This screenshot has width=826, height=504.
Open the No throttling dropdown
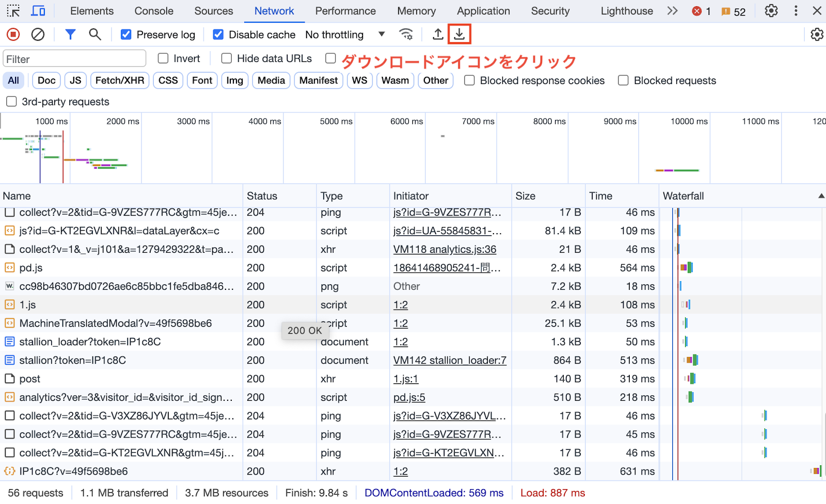[x=345, y=35]
